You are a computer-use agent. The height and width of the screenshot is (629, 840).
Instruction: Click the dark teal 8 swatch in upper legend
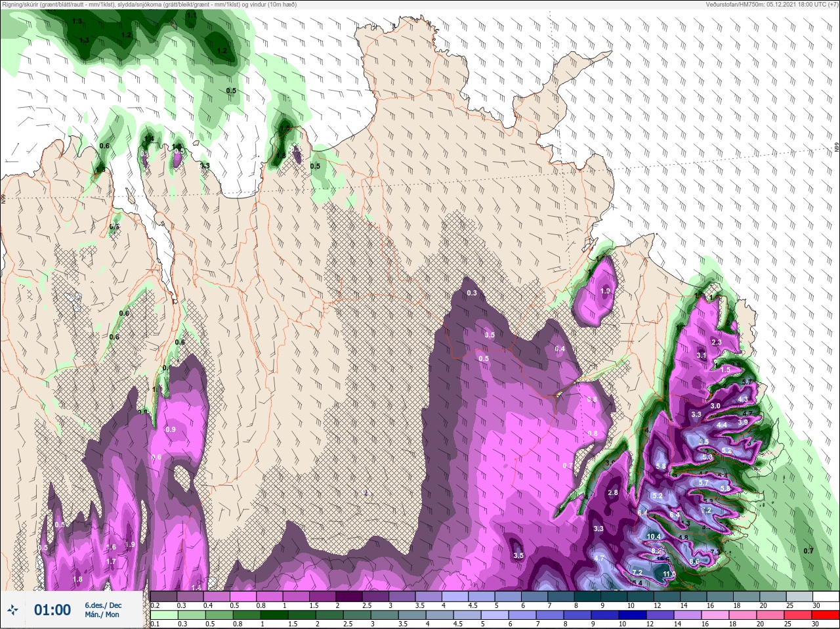point(588,596)
